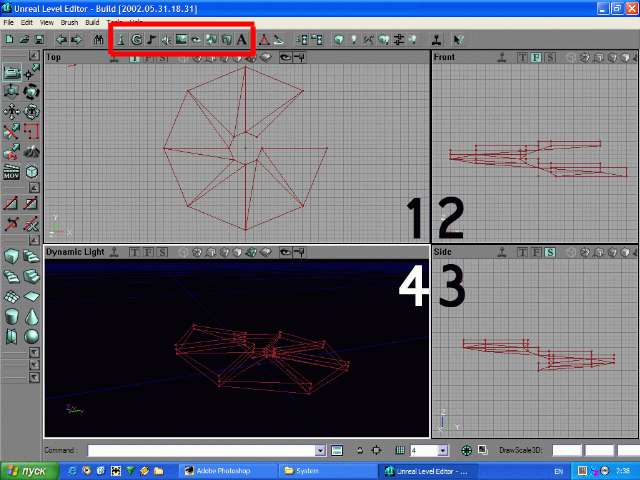Image resolution: width=640 pixels, height=480 pixels.
Task: Toggle vertex snap icon in bottom bar
Action: pyautogui.click(x=376, y=451)
